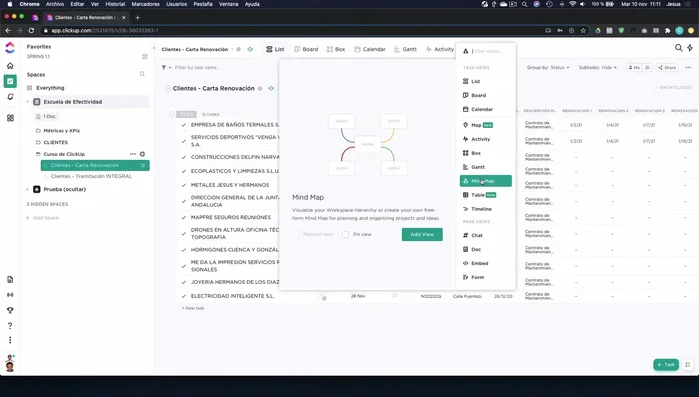Mark ELECTRICIDAD INTELIGENTE S.L. task complete
Image resolution: width=699 pixels, height=397 pixels.
(184, 296)
